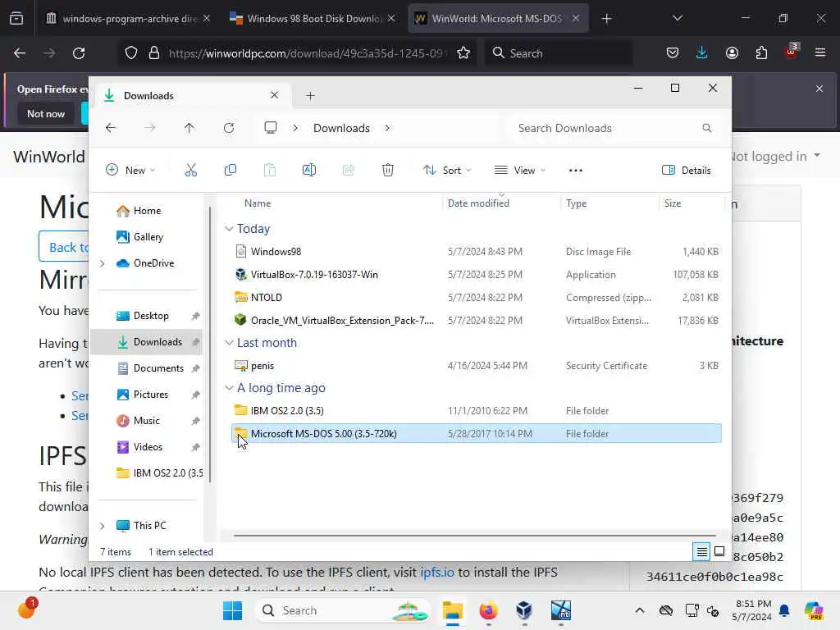840x630 pixels.
Task: Open notifications bell in taskbar
Action: point(784,610)
